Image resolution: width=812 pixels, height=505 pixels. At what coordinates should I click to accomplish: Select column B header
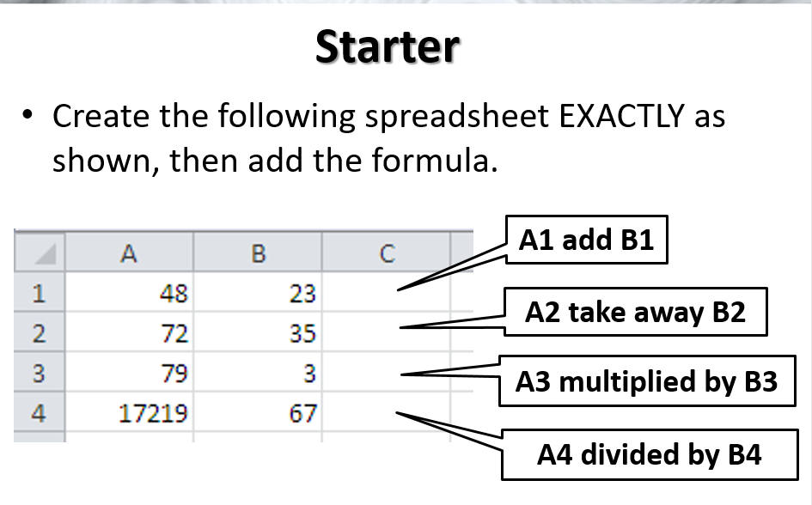[258, 253]
